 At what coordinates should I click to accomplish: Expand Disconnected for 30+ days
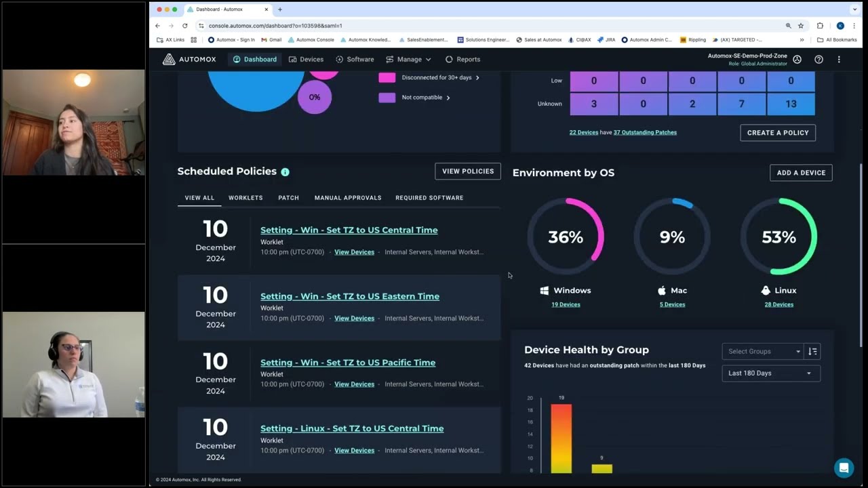coord(440,78)
